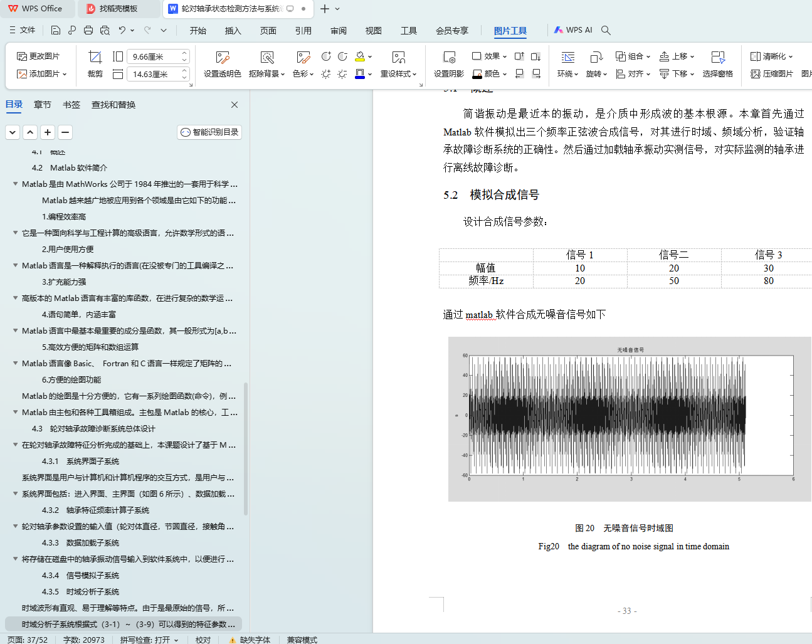The image size is (812, 644).
Task: Undo the last action
Action: click(122, 30)
